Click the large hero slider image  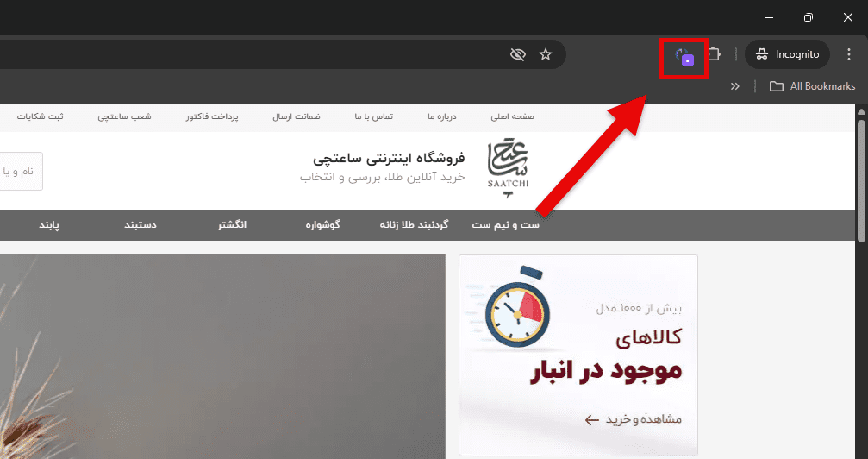click(x=222, y=356)
